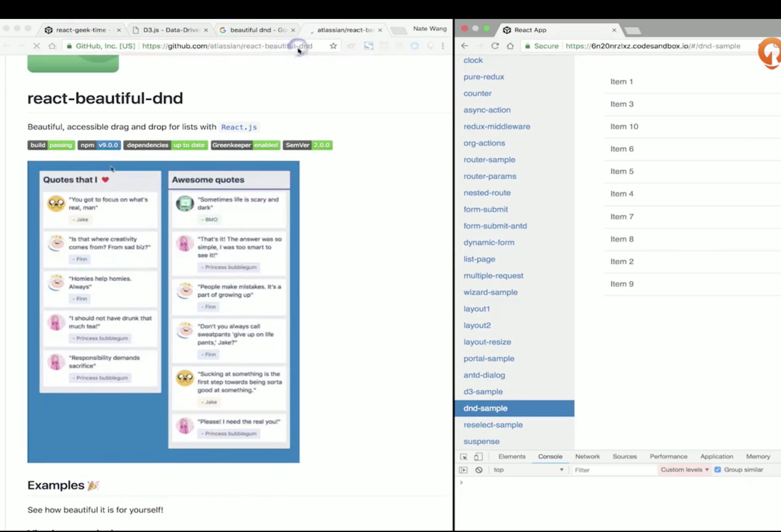
Task: Toggle the device toolbar icon in DevTools
Action: pos(478,457)
